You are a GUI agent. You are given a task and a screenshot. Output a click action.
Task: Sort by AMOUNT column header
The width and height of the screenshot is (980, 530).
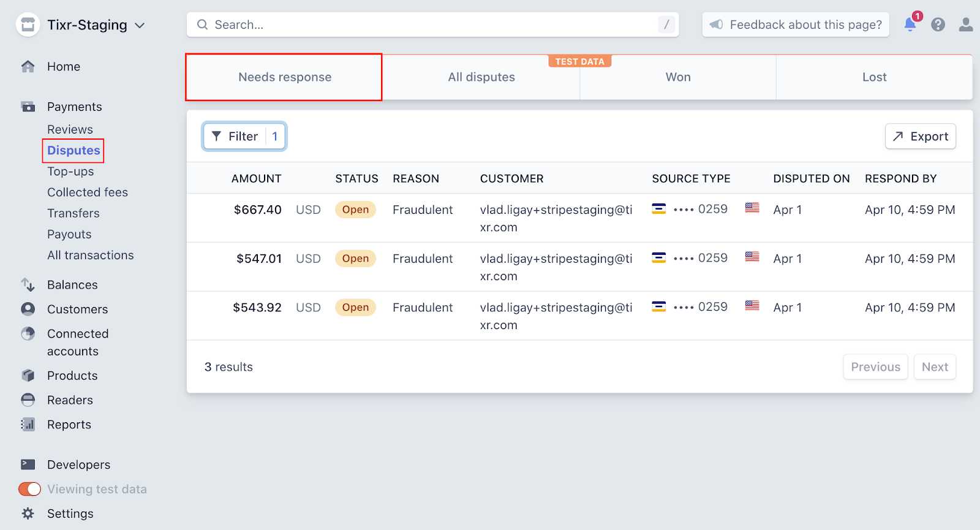tap(256, 178)
